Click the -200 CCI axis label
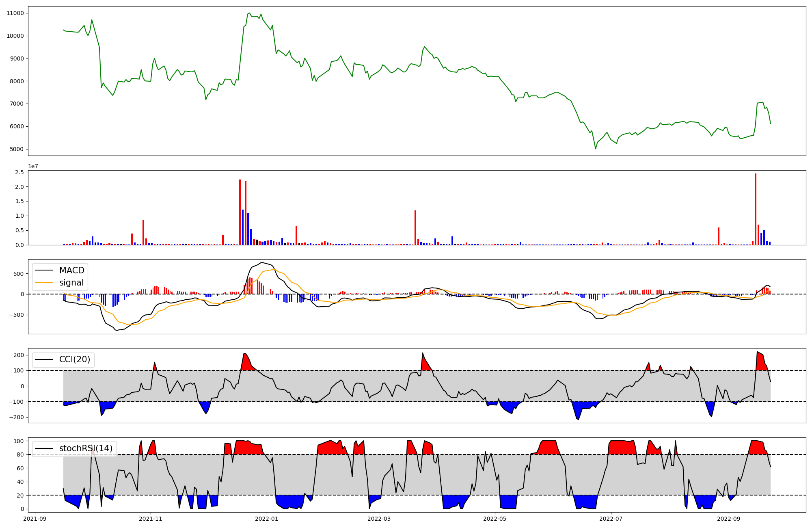 [17, 417]
